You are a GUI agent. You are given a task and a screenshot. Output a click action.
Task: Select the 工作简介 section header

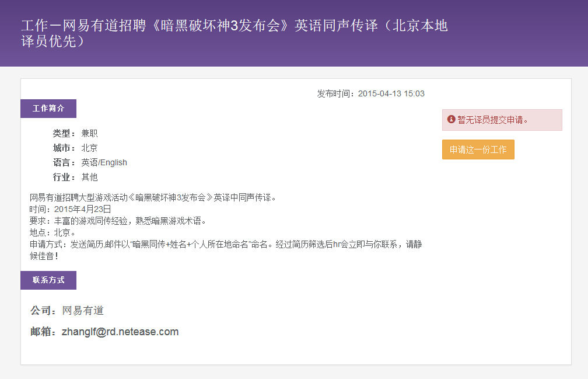coord(48,109)
